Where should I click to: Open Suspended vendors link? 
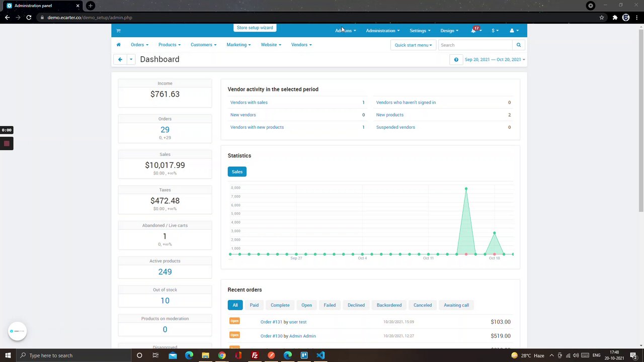coord(395,127)
